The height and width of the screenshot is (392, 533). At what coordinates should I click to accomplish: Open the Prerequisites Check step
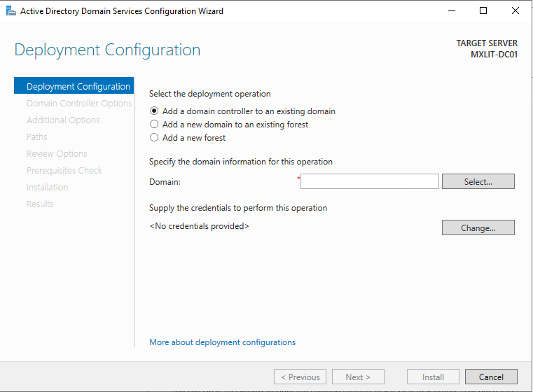(x=64, y=171)
